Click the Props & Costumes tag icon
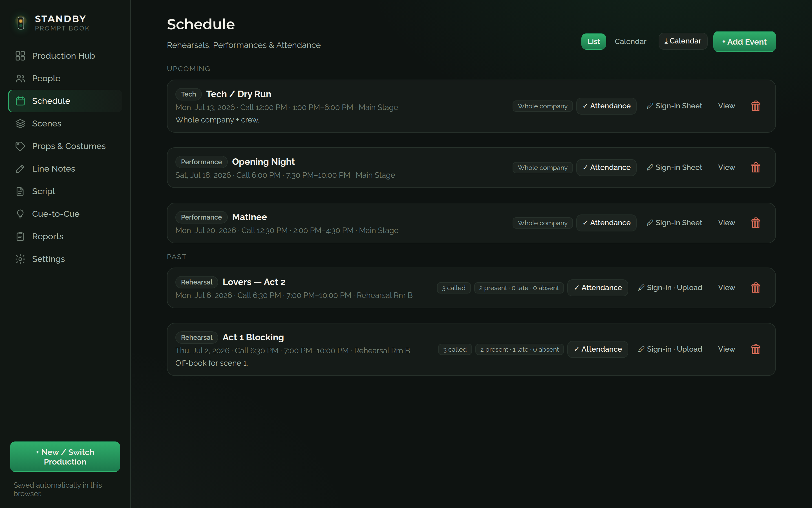 (20, 146)
